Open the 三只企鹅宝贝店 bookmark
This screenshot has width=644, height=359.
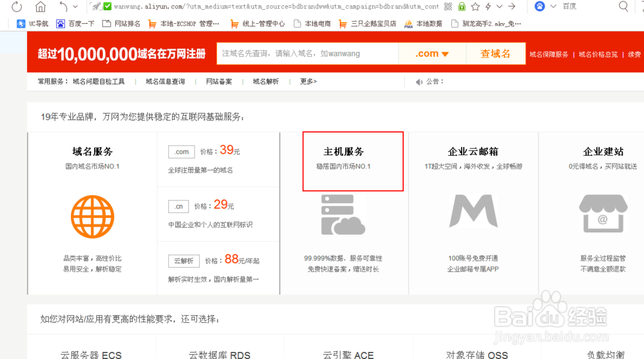tap(368, 24)
